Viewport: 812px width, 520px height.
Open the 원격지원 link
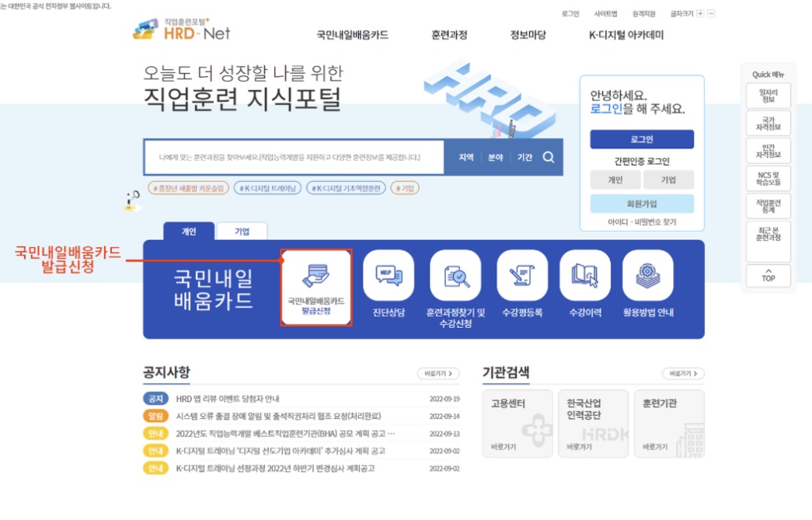(x=643, y=13)
